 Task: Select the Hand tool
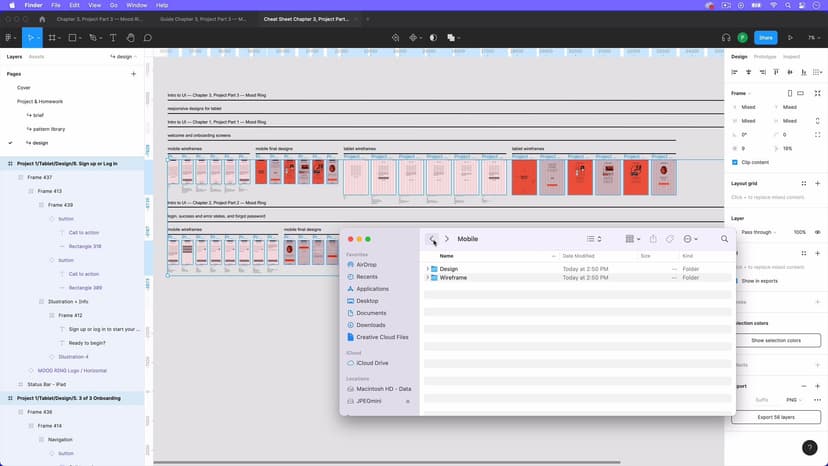click(x=130, y=38)
